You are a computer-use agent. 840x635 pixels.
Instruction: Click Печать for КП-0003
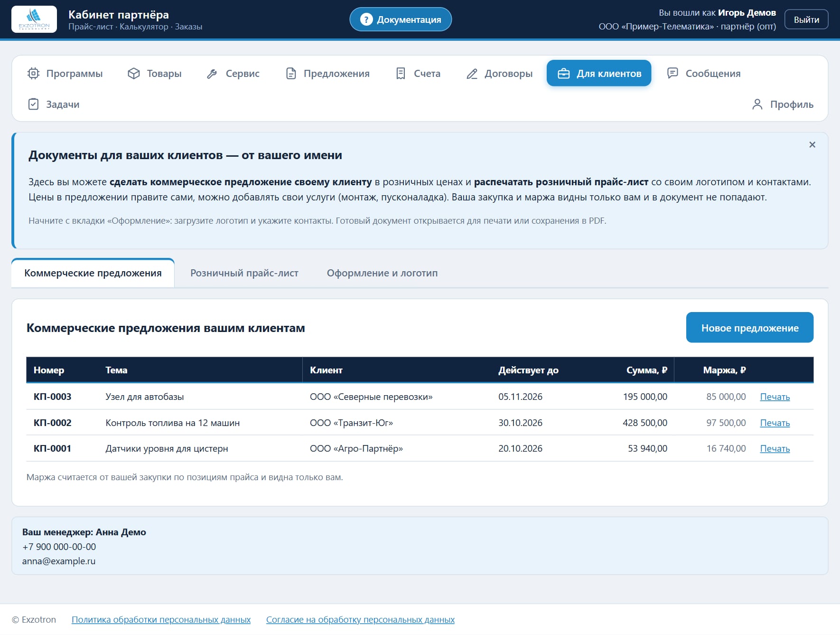pos(775,397)
